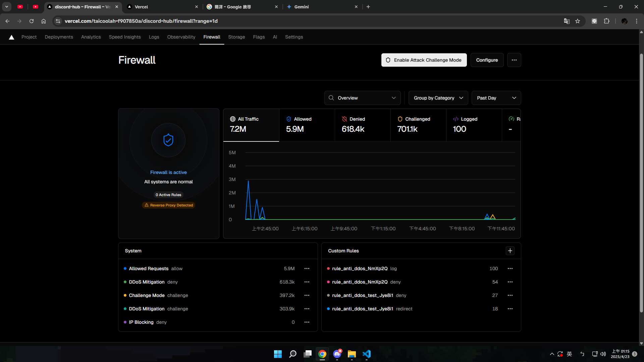The width and height of the screenshot is (644, 362).
Task: Bookmark this page with the star icon
Action: (578, 21)
